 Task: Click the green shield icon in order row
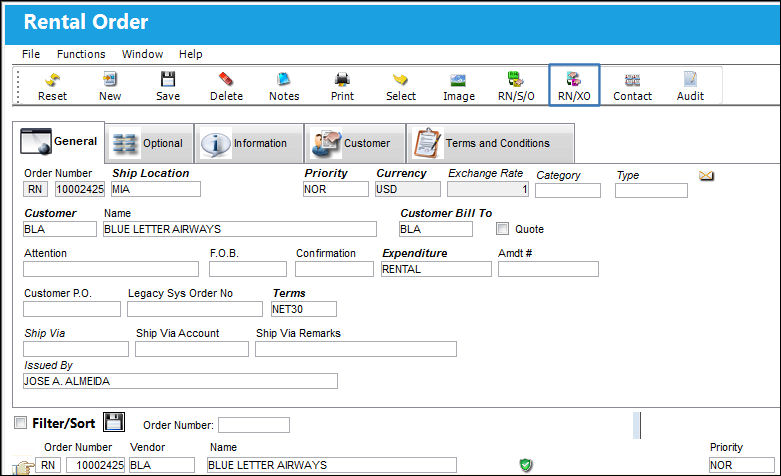pos(525,465)
